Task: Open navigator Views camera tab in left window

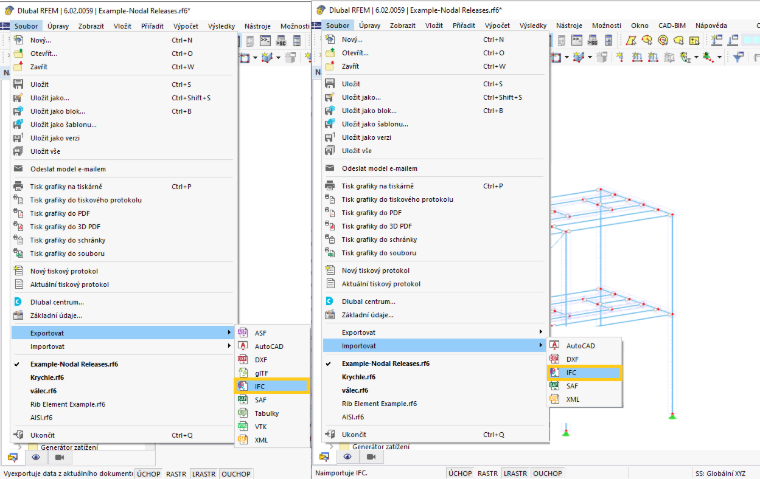Action: tap(59, 457)
